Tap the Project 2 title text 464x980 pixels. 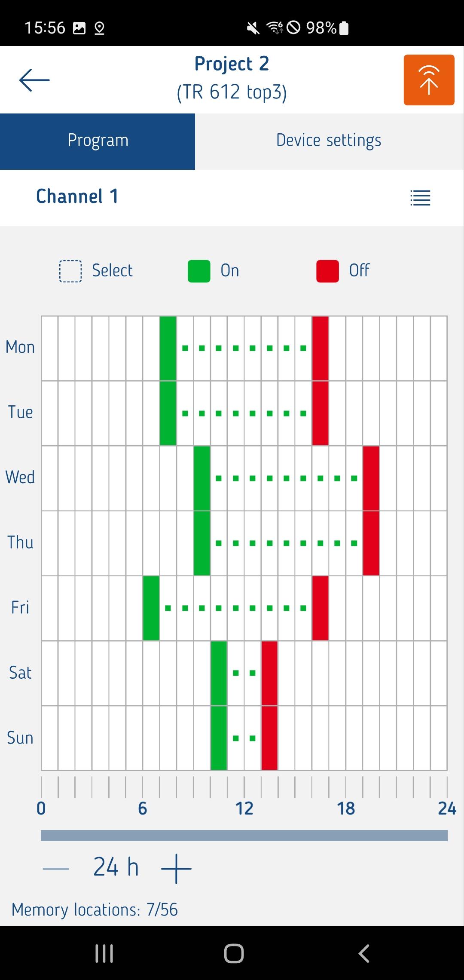tap(232, 64)
